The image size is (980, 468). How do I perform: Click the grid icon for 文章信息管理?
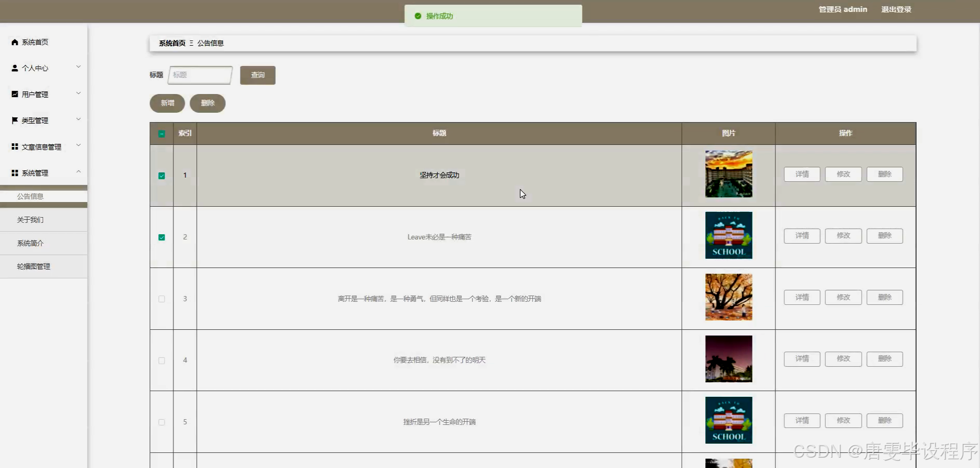coord(15,146)
